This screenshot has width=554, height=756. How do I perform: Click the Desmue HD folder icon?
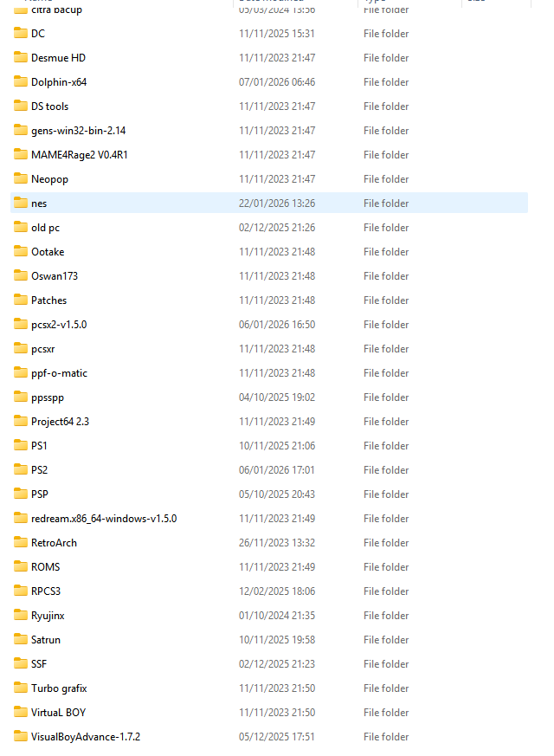click(21, 57)
